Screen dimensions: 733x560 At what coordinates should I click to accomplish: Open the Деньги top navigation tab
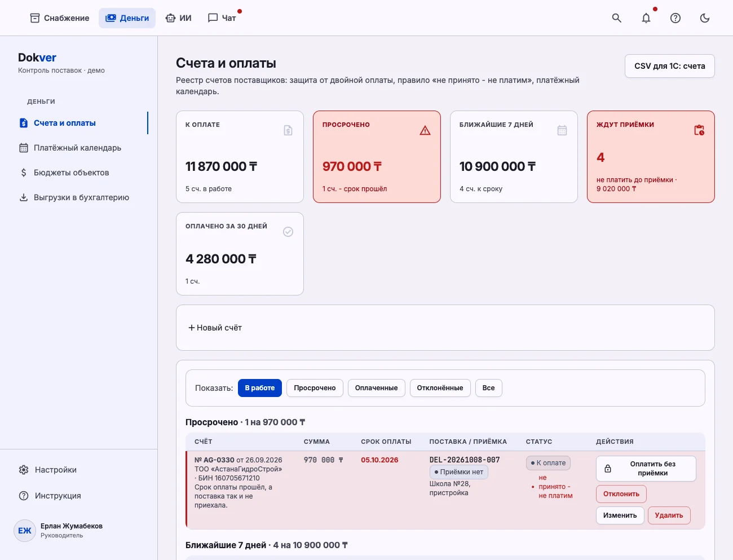pos(127,18)
